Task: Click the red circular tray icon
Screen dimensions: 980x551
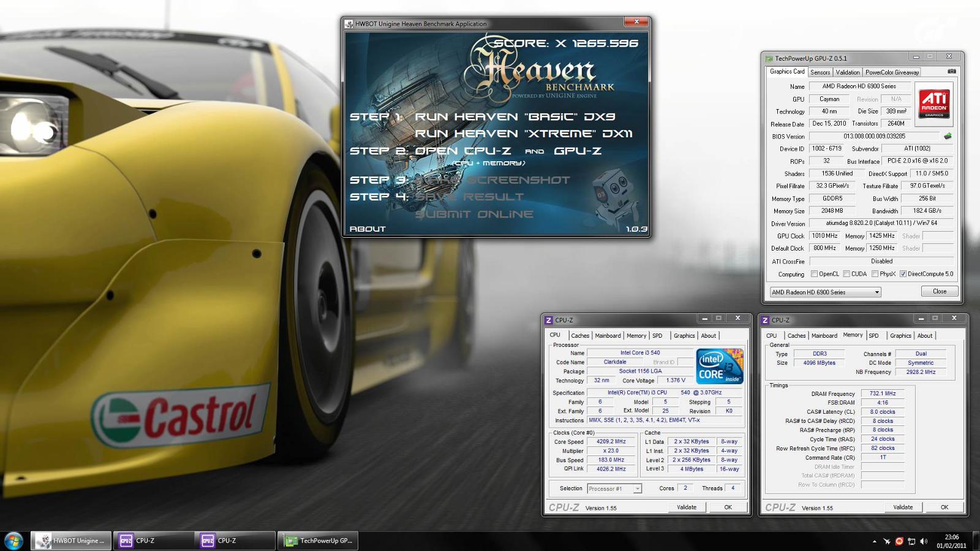Action: click(899, 541)
